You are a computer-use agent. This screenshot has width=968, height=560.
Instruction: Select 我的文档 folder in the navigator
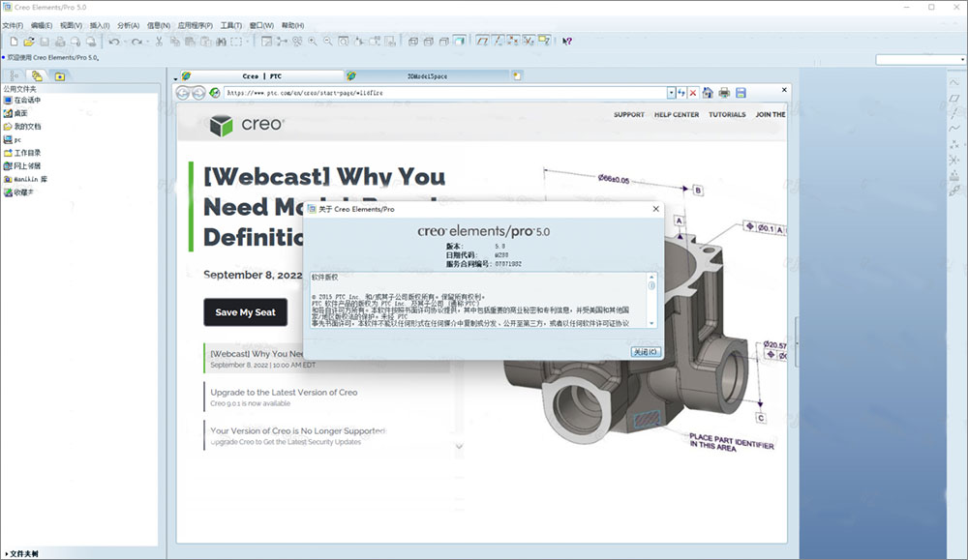22,127
